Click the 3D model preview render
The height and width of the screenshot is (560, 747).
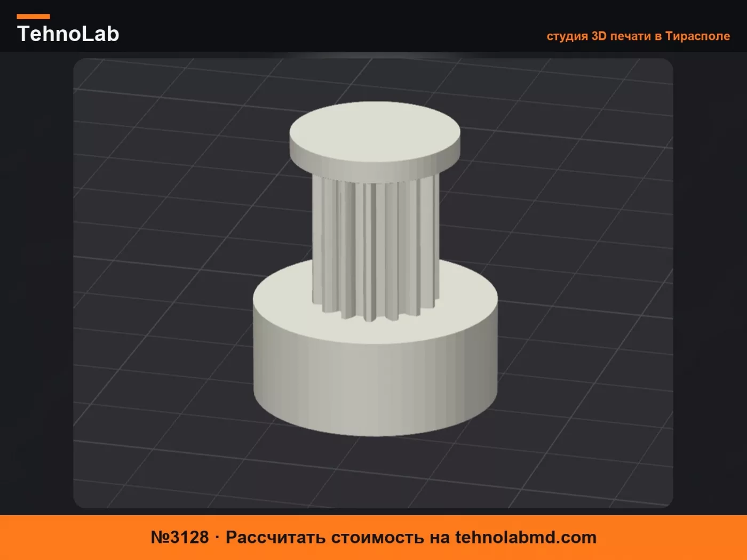[x=373, y=283]
